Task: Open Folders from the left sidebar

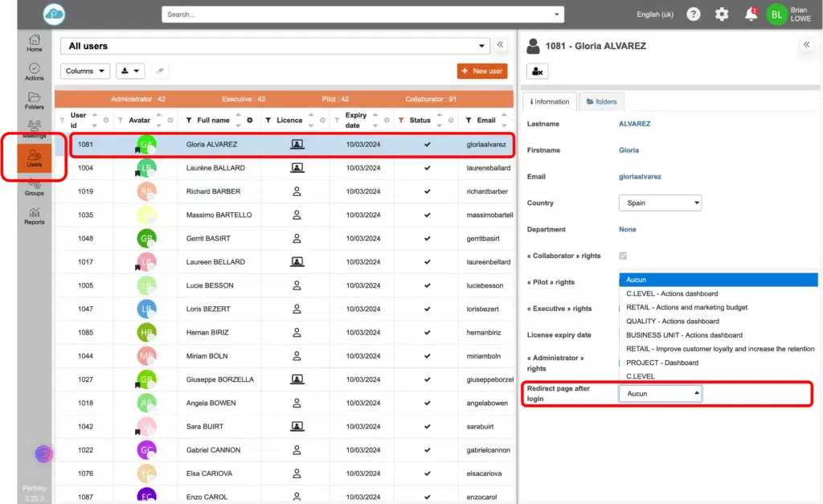Action: (34, 100)
